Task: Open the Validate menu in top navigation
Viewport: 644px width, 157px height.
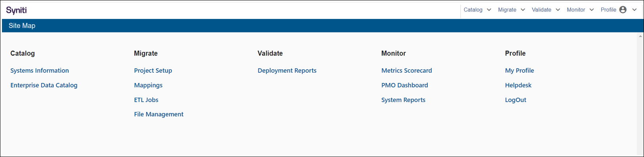Action: (x=541, y=10)
